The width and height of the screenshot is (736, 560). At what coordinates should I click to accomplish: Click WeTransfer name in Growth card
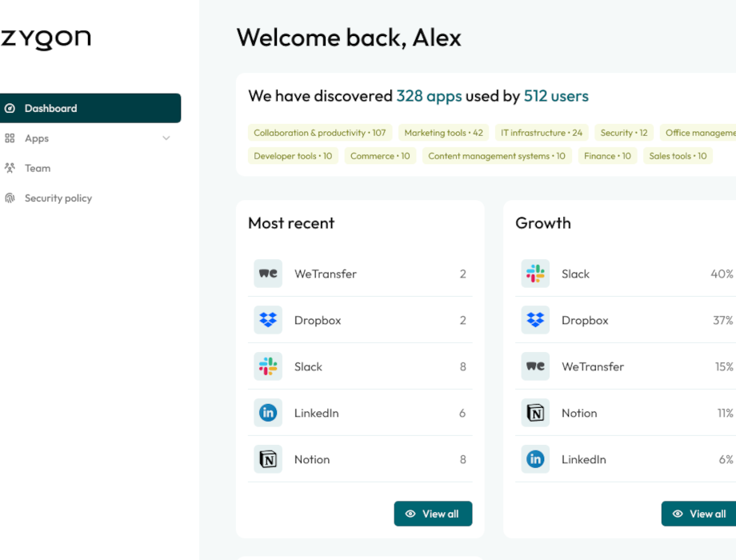[593, 366]
